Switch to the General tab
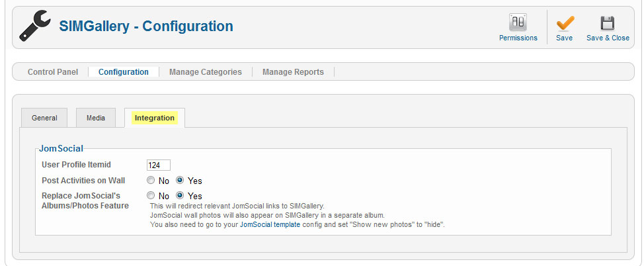644x266 pixels. (x=44, y=118)
